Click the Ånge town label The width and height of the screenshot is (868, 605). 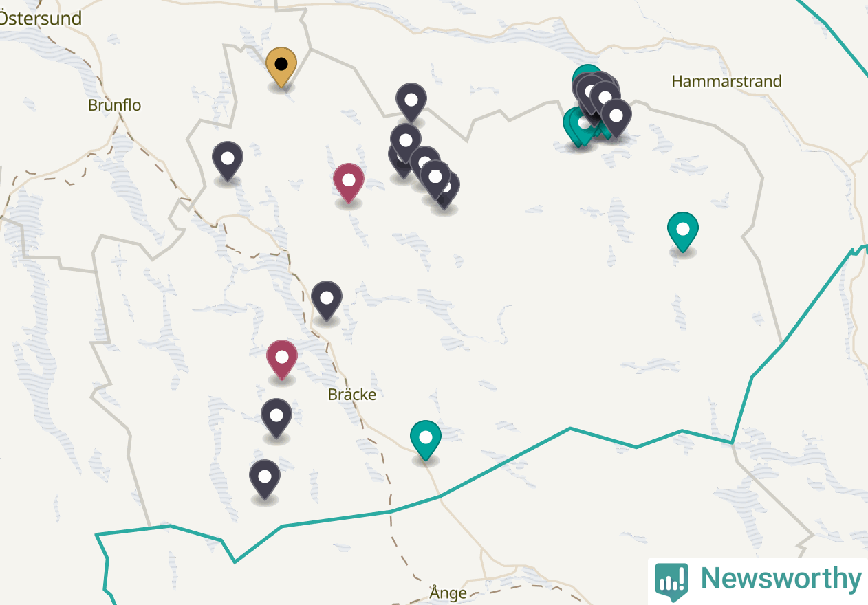[x=448, y=593]
